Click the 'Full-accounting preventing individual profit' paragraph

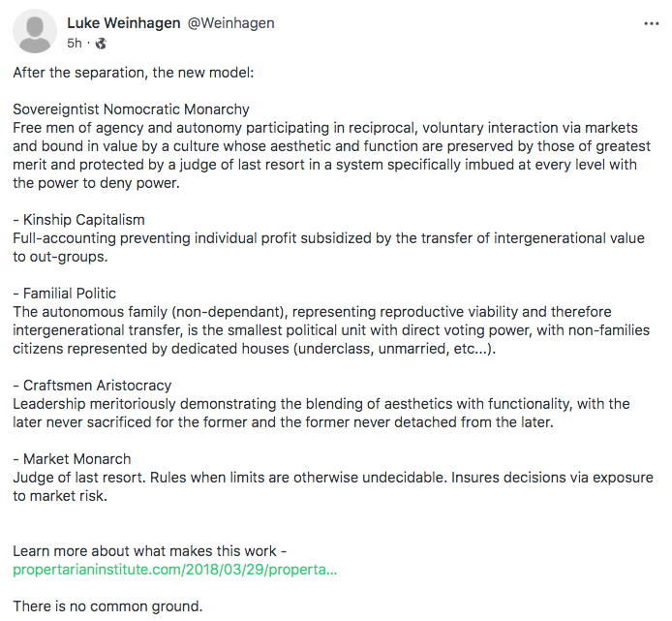pos(329,247)
